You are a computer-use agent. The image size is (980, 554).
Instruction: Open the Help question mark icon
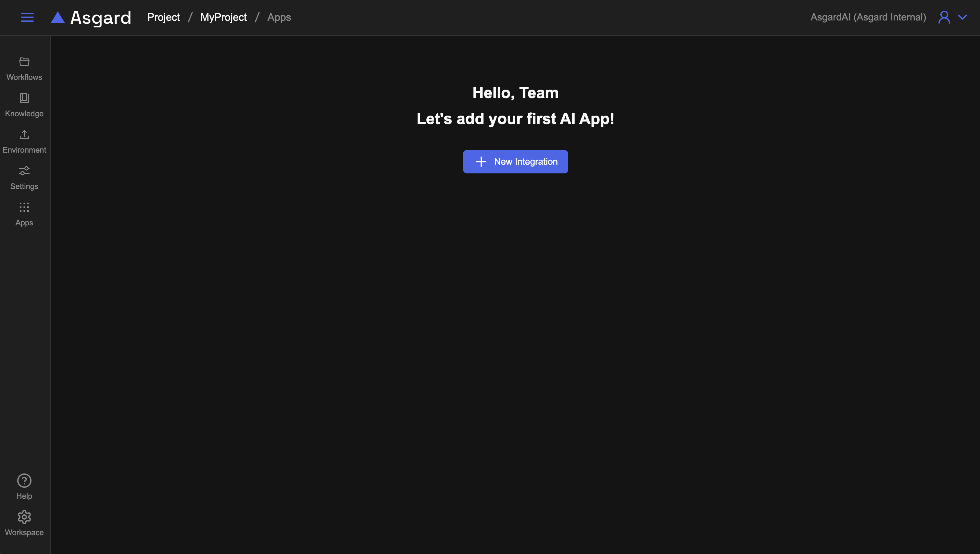(24, 481)
